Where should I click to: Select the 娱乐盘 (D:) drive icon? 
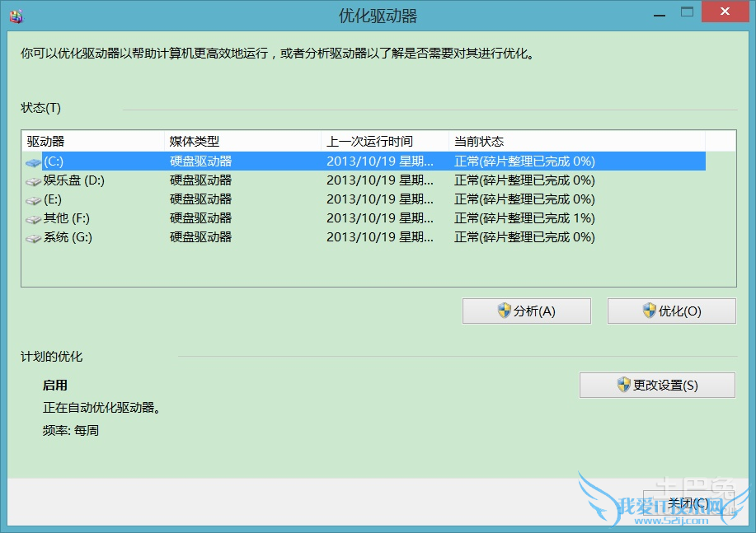point(33,182)
